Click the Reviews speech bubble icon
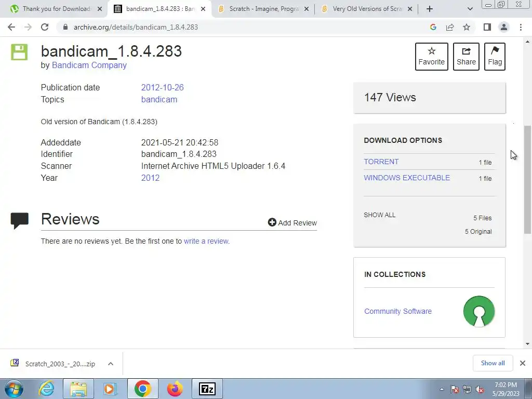 tap(19, 220)
